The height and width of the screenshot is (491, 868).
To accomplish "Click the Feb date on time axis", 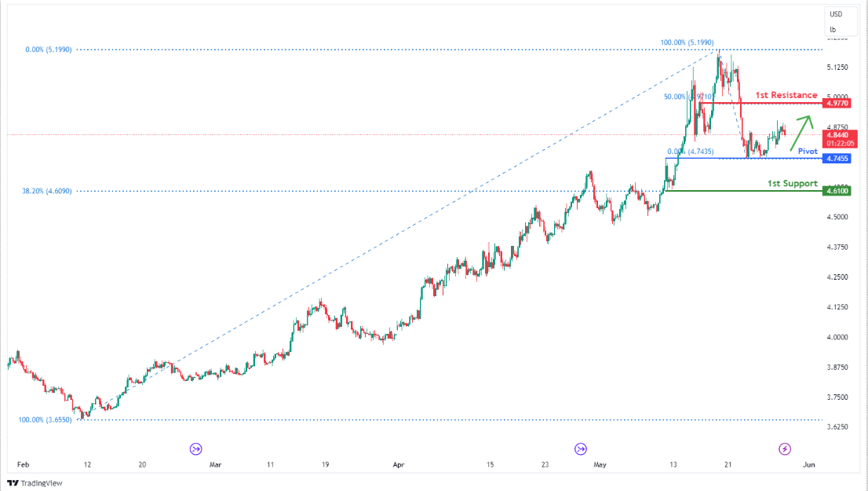I will 24,464.
